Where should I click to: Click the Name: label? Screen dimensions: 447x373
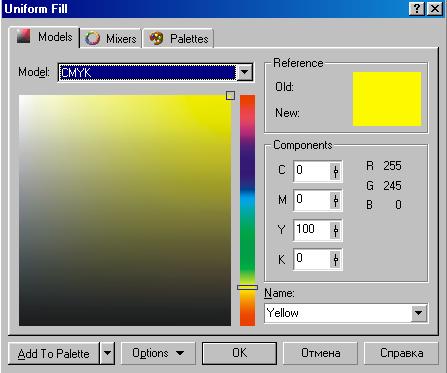click(x=279, y=293)
